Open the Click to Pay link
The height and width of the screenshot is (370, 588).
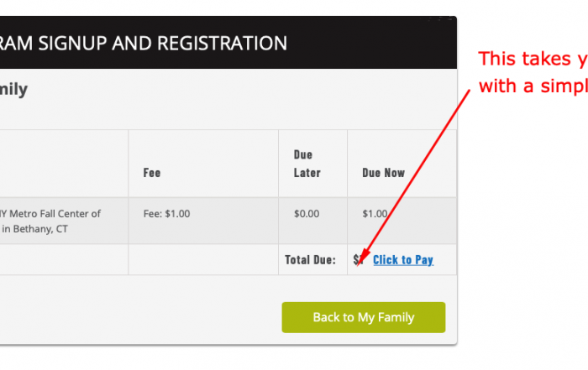pyautogui.click(x=403, y=260)
